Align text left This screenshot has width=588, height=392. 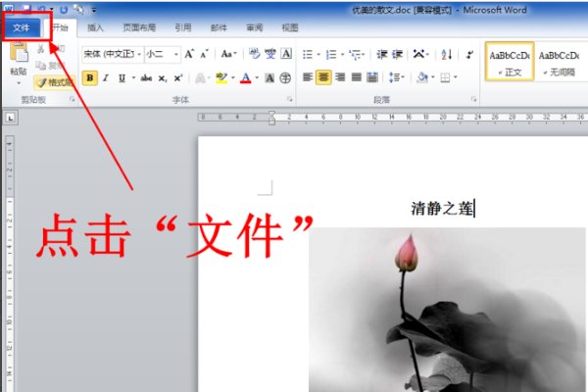[x=308, y=77]
